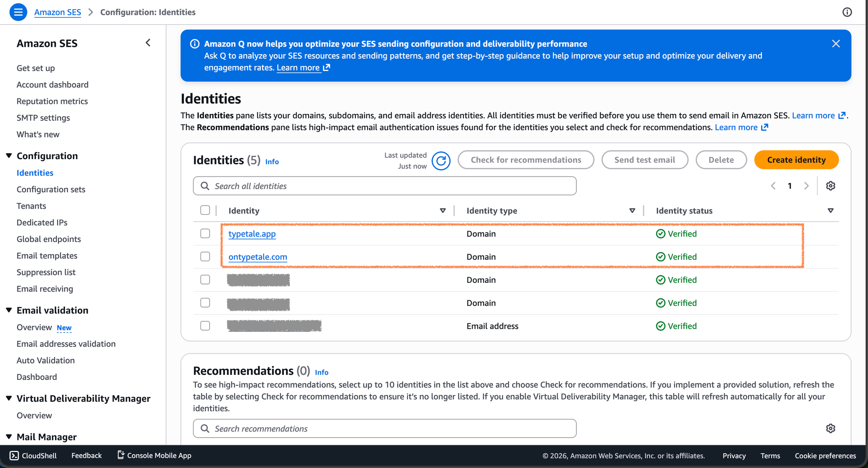The width and height of the screenshot is (868, 468).
Task: Click the info circle icon at top right
Action: pos(847,12)
